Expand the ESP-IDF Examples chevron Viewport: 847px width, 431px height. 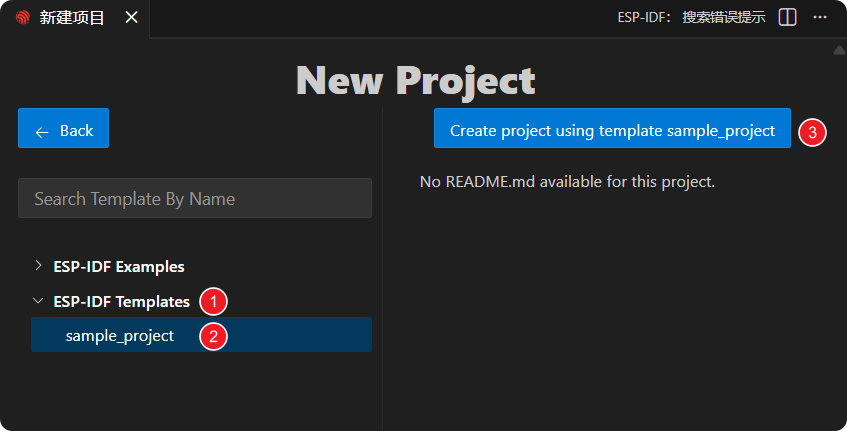click(38, 266)
